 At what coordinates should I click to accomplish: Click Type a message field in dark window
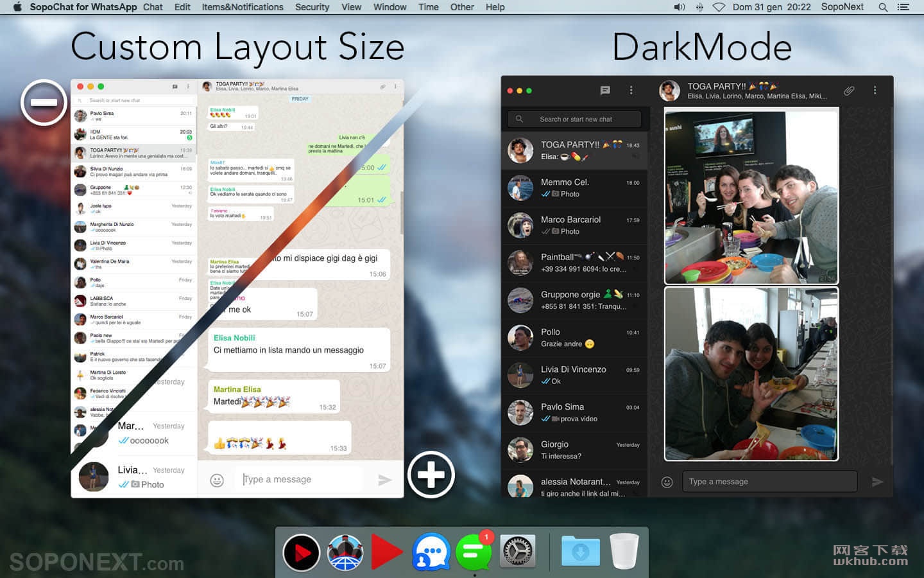[769, 482]
